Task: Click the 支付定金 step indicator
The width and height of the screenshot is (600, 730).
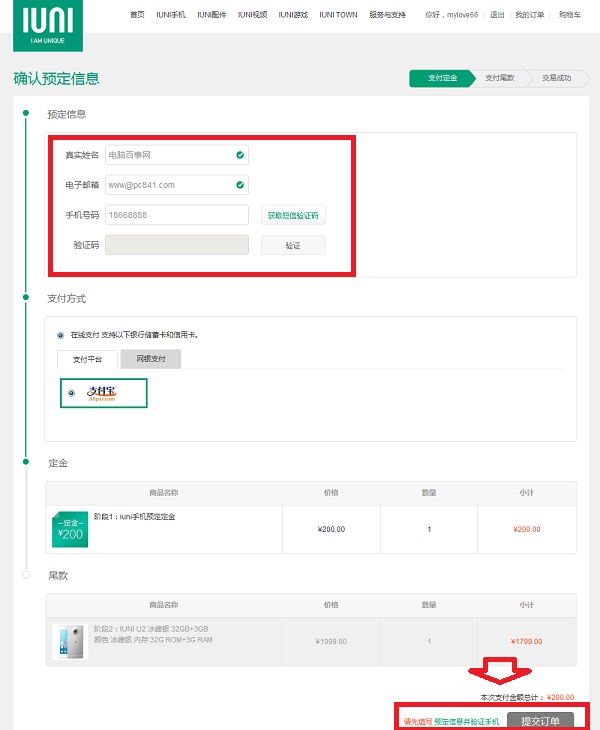Action: tap(442, 78)
